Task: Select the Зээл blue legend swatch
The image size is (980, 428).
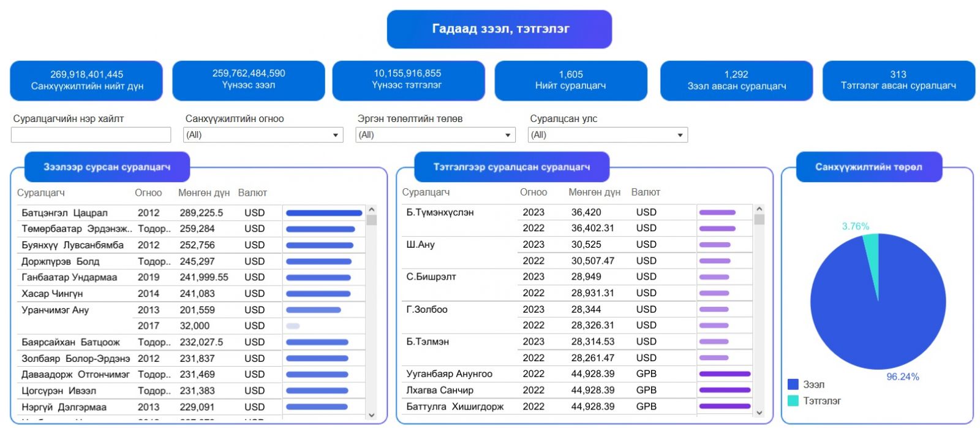Action: [x=793, y=384]
